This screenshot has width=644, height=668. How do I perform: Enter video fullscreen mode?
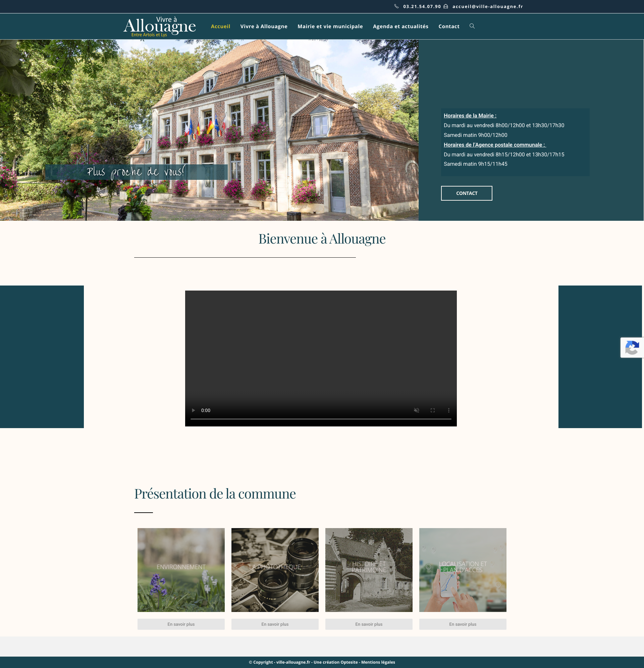[x=433, y=410]
